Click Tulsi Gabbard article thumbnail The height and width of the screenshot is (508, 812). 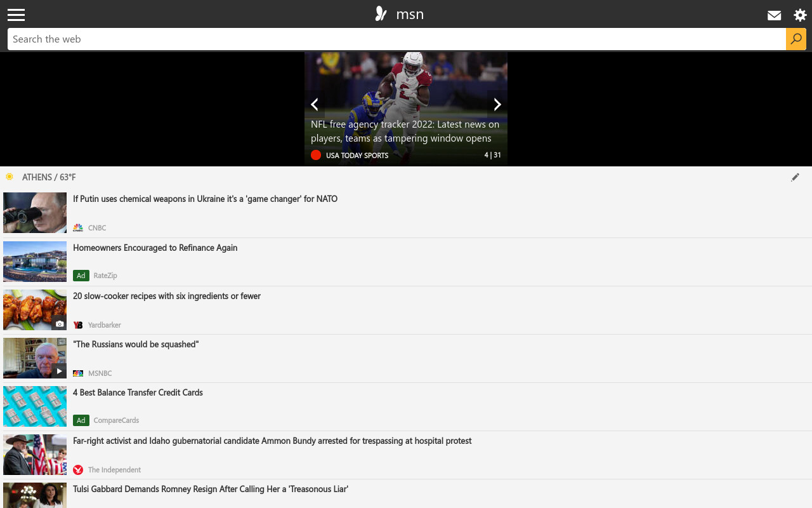pos(35,495)
